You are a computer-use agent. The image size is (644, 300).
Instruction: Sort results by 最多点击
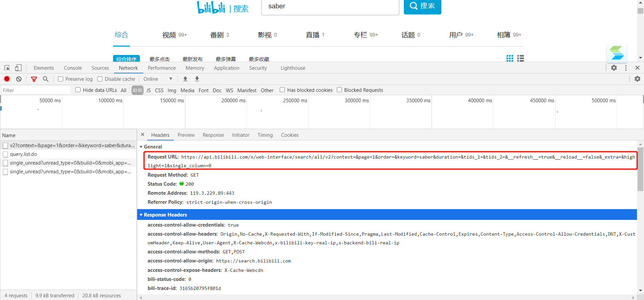coord(160,59)
